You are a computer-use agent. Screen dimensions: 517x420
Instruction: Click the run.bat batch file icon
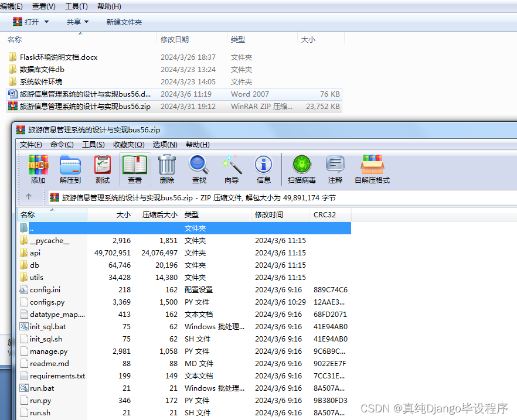tap(23, 388)
